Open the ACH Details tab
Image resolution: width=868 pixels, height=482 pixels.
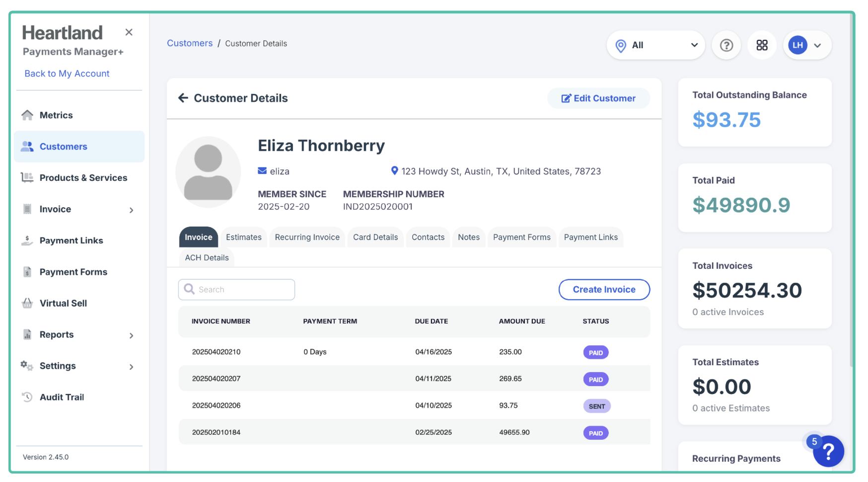[x=207, y=258]
